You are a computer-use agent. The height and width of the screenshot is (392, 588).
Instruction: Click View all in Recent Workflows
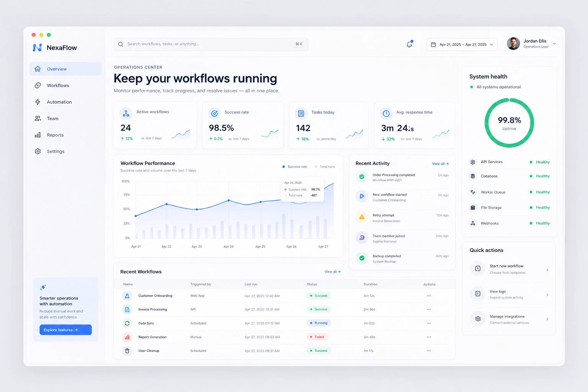coord(333,272)
